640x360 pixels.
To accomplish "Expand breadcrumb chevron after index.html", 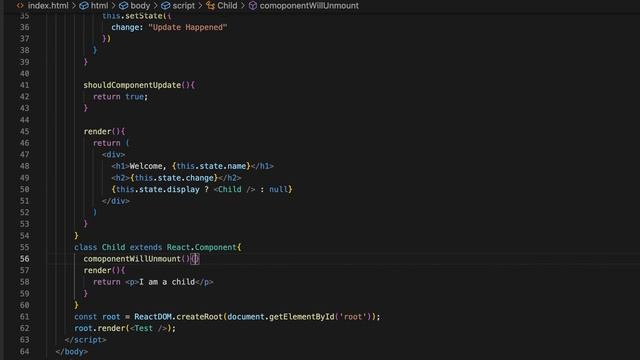I will (x=74, y=6).
